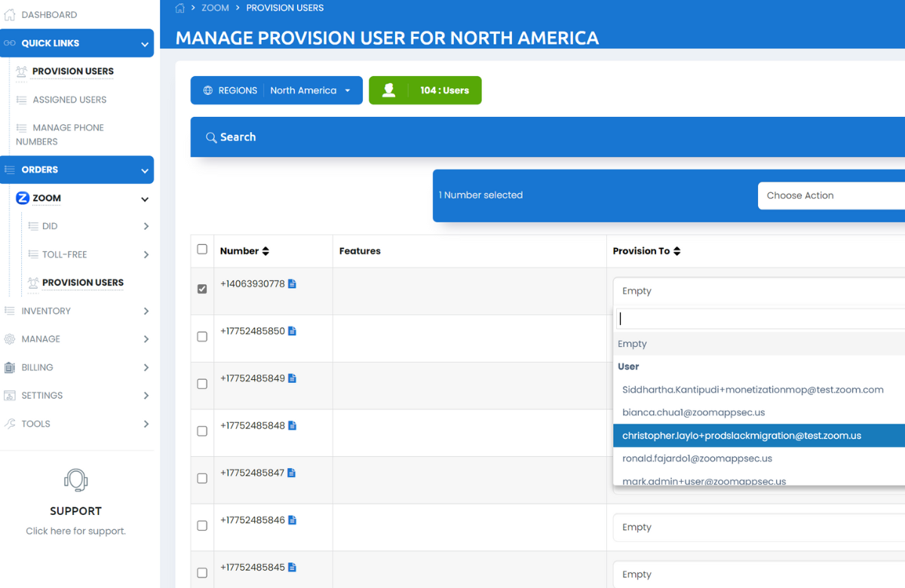The height and width of the screenshot is (588, 905).
Task: Uncheck the +14063930778 row checkbox
Action: coord(202,289)
